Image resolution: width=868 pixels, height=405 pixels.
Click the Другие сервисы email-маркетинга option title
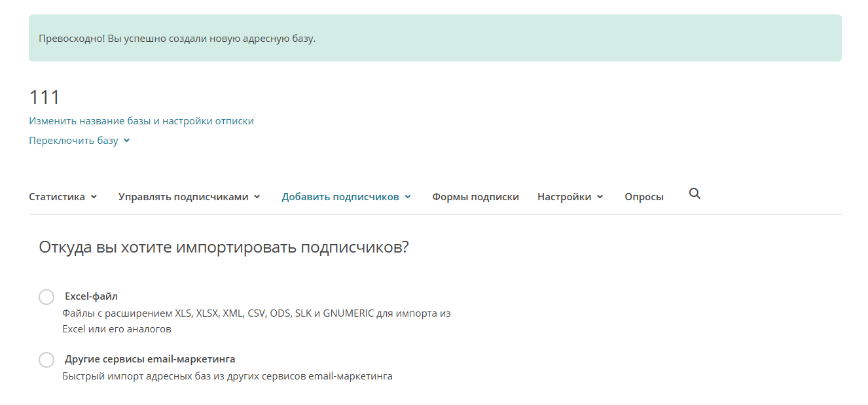[x=150, y=359]
